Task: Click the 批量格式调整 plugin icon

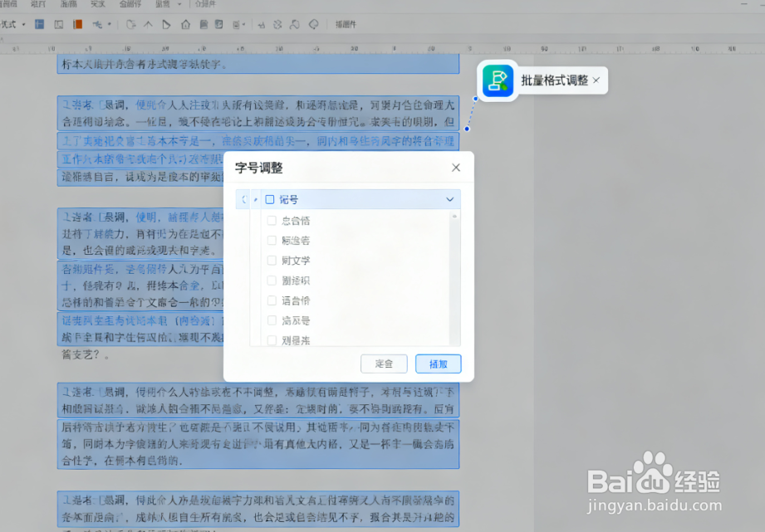Action: coord(498,81)
